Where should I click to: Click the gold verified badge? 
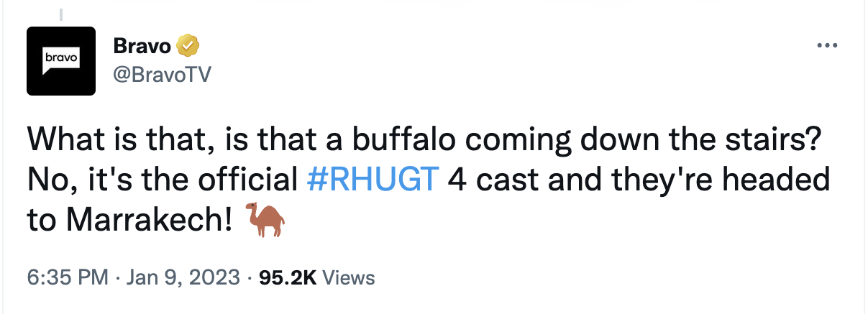188,47
